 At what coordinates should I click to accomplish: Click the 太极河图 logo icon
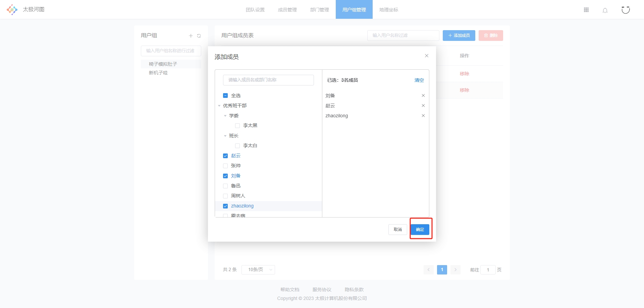coord(12,10)
